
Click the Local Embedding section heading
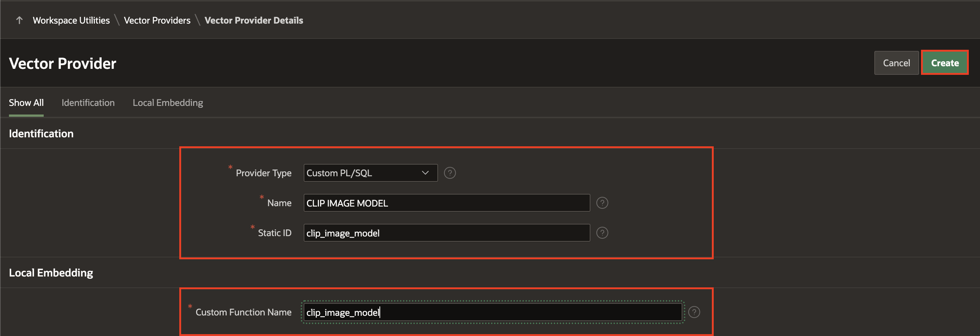click(x=51, y=273)
